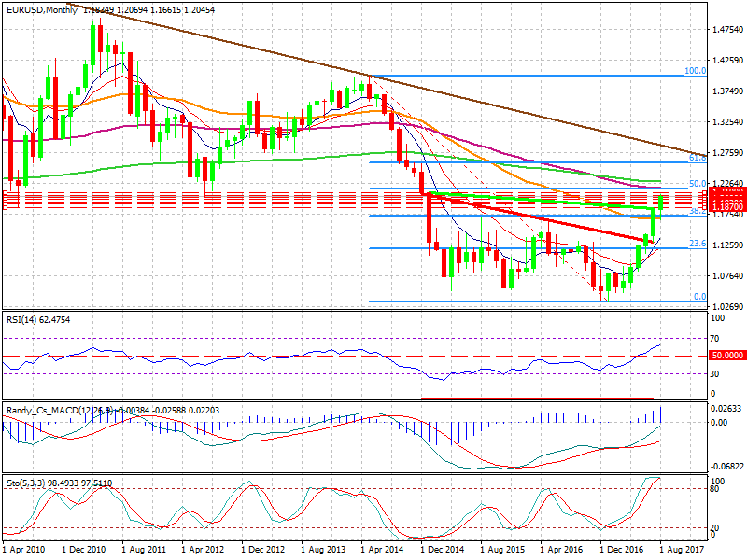Click the red 50.0000 RSI level tag
This screenshot has width=747, height=560.
tap(728, 356)
